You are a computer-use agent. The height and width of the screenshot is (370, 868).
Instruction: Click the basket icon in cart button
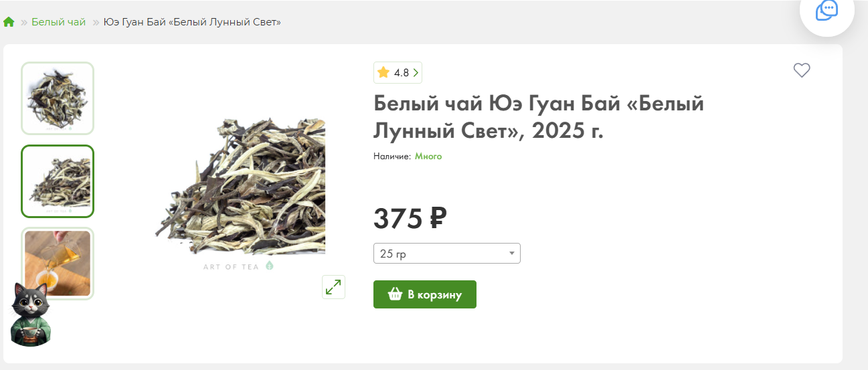395,294
